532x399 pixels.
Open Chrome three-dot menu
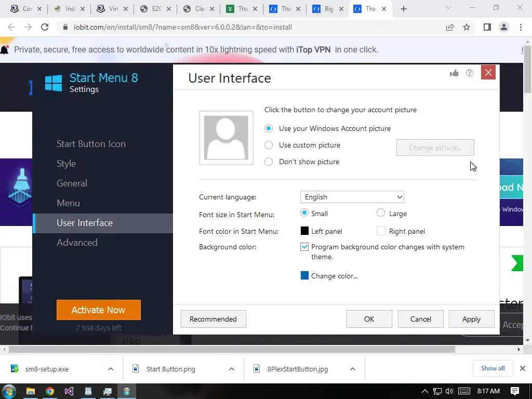click(x=521, y=27)
